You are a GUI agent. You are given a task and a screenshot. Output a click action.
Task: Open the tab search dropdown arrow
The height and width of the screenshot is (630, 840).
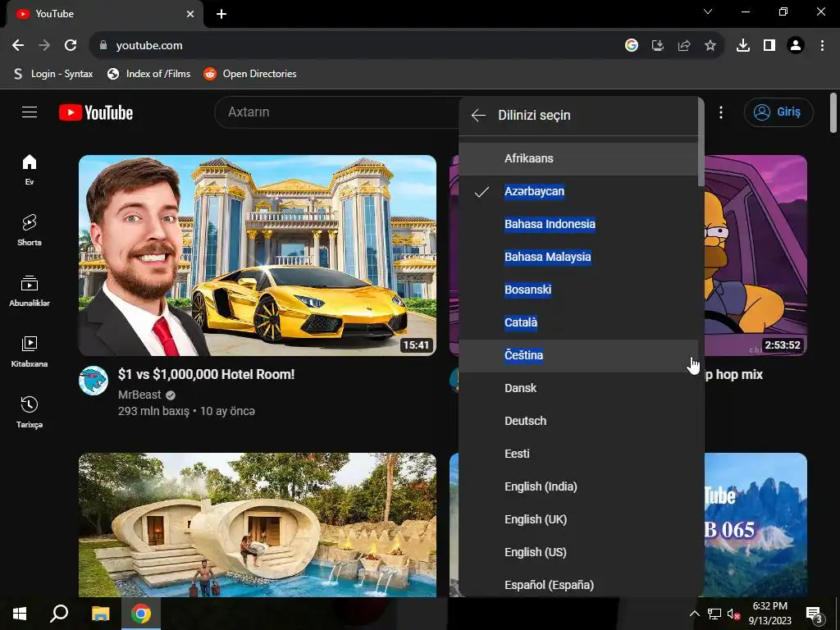point(708,11)
